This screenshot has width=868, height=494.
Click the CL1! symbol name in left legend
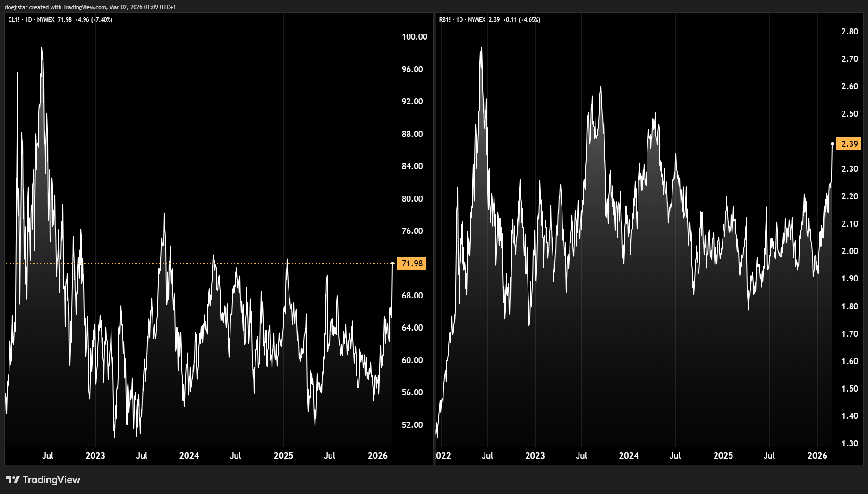(x=14, y=20)
